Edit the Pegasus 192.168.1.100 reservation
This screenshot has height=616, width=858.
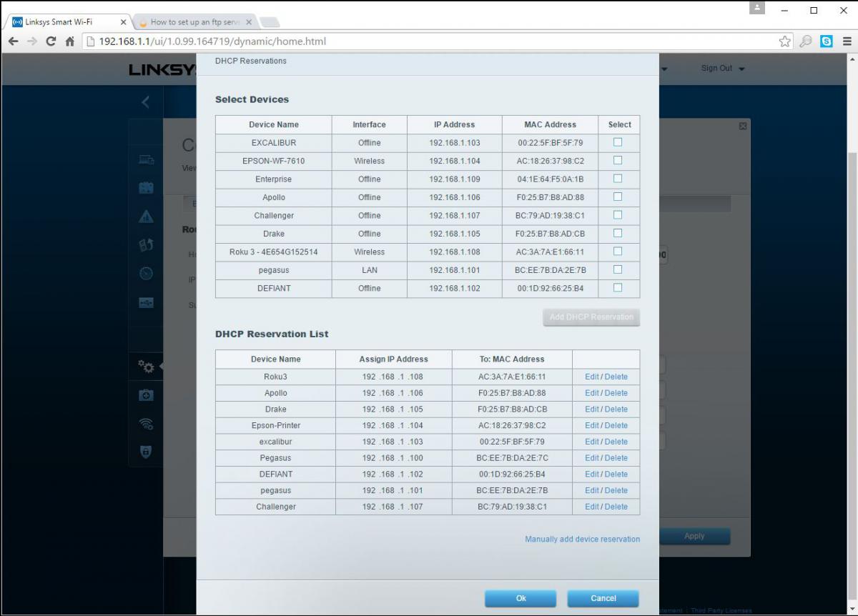591,458
